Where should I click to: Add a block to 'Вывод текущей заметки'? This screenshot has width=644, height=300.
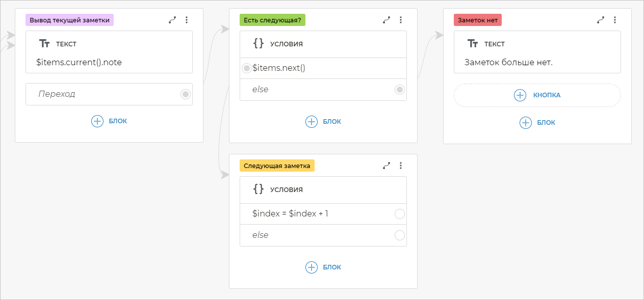tap(109, 121)
